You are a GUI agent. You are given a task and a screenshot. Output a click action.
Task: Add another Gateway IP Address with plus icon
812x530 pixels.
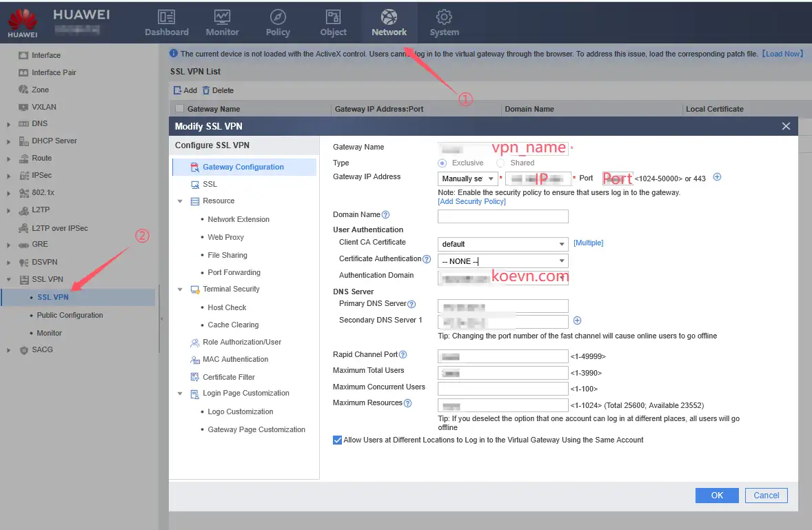717,177
